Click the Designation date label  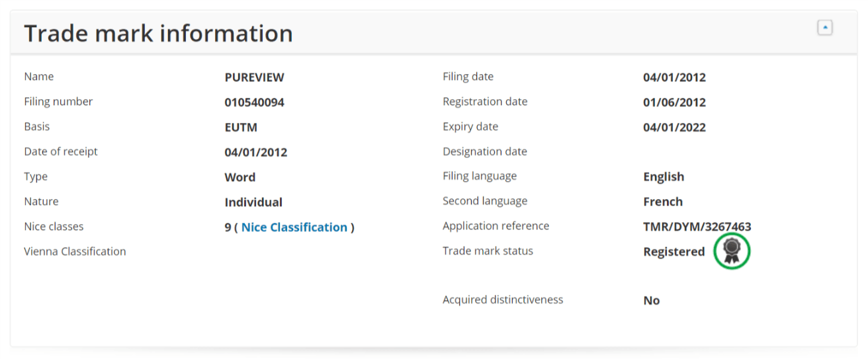click(485, 151)
